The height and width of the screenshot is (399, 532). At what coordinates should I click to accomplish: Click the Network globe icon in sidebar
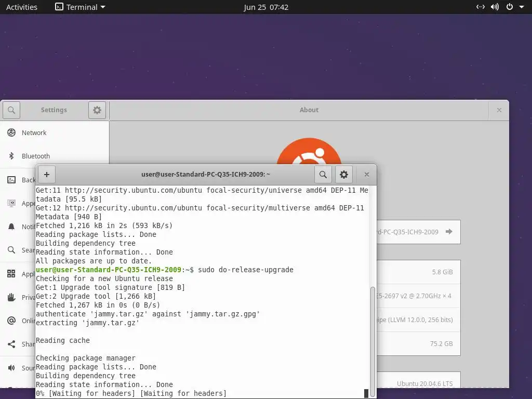11,132
